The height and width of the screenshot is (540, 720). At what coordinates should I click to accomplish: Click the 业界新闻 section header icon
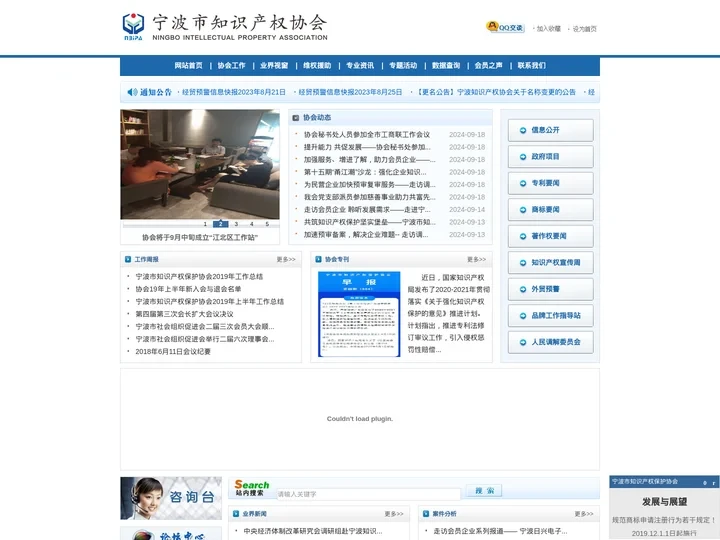coord(235,514)
